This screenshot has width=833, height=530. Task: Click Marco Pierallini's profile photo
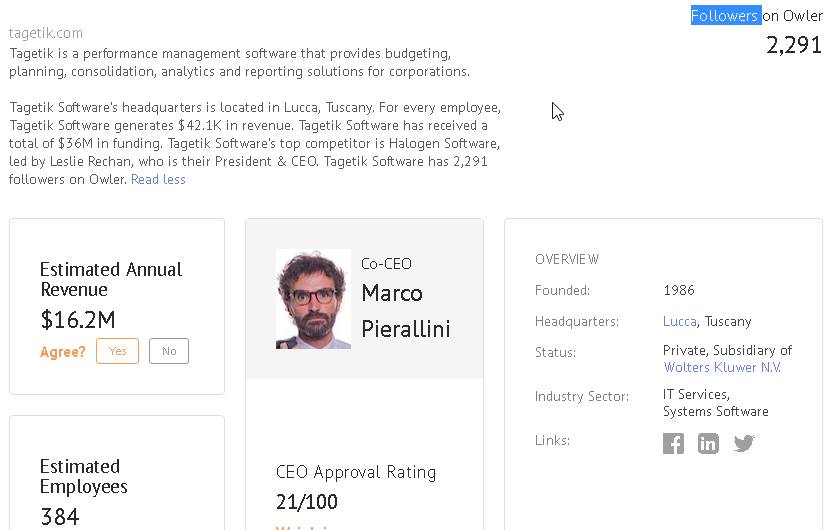[313, 299]
